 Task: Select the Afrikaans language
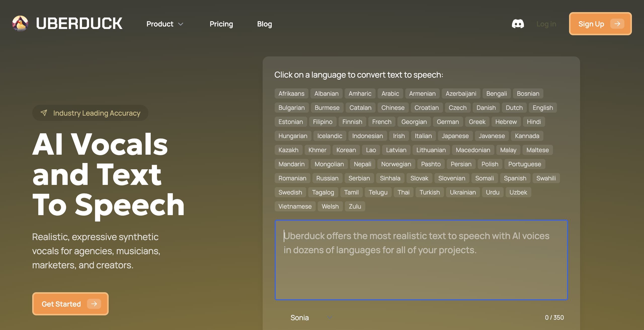(x=291, y=93)
